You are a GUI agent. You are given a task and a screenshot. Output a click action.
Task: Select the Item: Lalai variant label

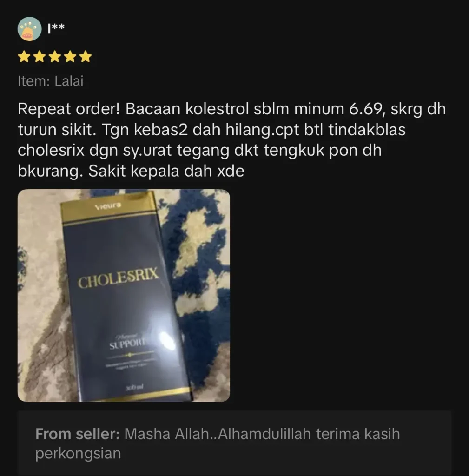click(50, 81)
